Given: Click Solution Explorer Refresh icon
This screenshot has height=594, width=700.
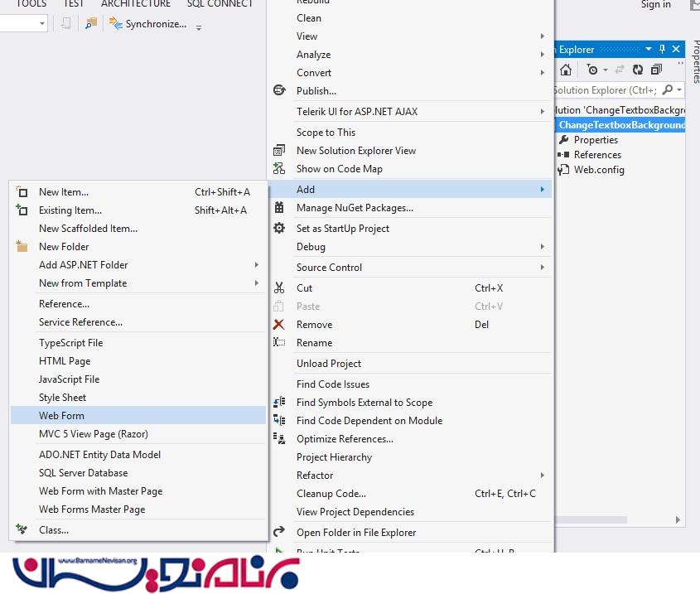Looking at the screenshot, I should (638, 70).
